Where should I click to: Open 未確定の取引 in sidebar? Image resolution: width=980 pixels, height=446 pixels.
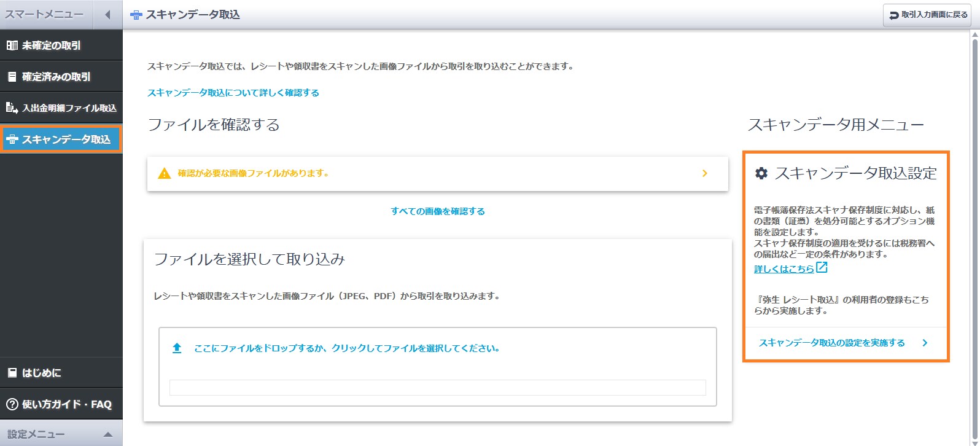[x=61, y=45]
